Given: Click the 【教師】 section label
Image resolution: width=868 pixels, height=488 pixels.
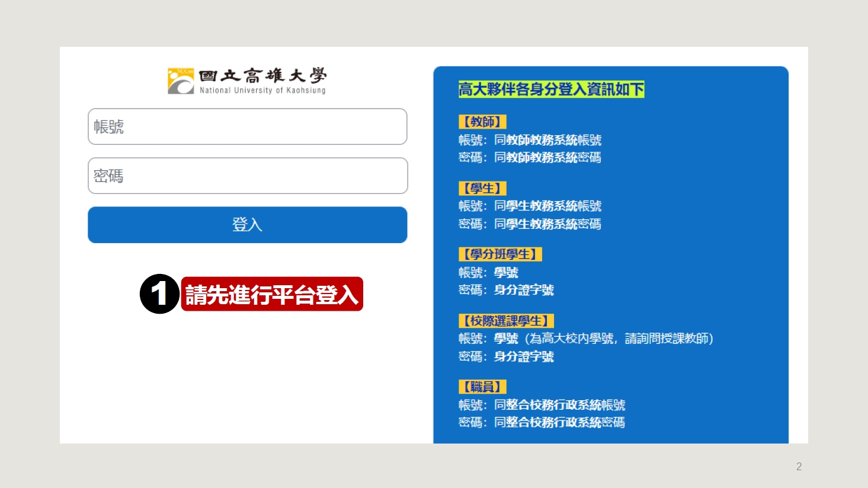Looking at the screenshot, I should point(482,122).
